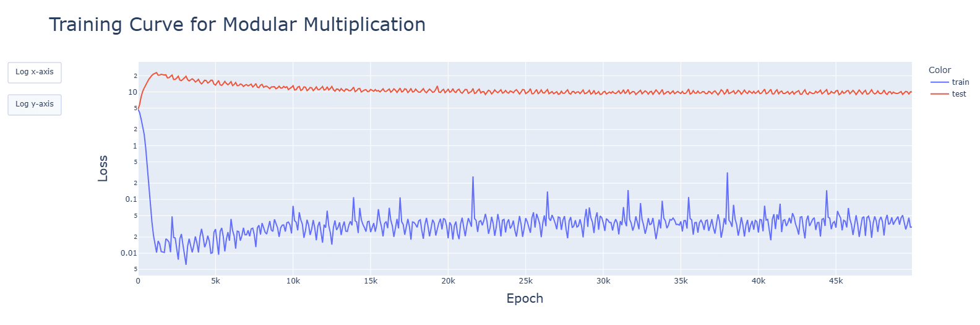Click the train loss spike before 22k epochs
The width and height of the screenshot is (980, 325).
473,178
